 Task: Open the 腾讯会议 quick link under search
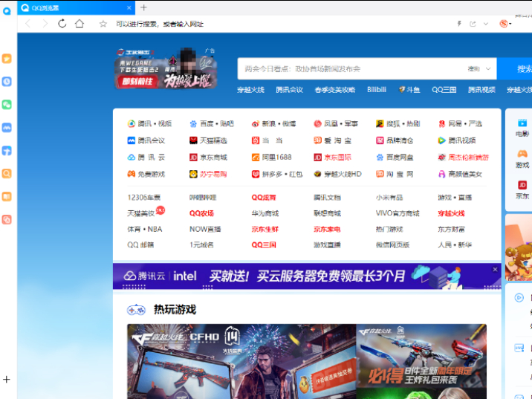click(x=289, y=90)
